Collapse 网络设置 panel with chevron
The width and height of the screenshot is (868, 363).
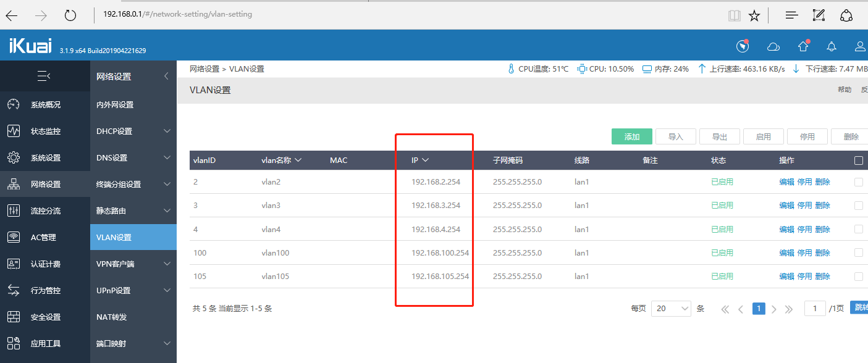(x=166, y=77)
